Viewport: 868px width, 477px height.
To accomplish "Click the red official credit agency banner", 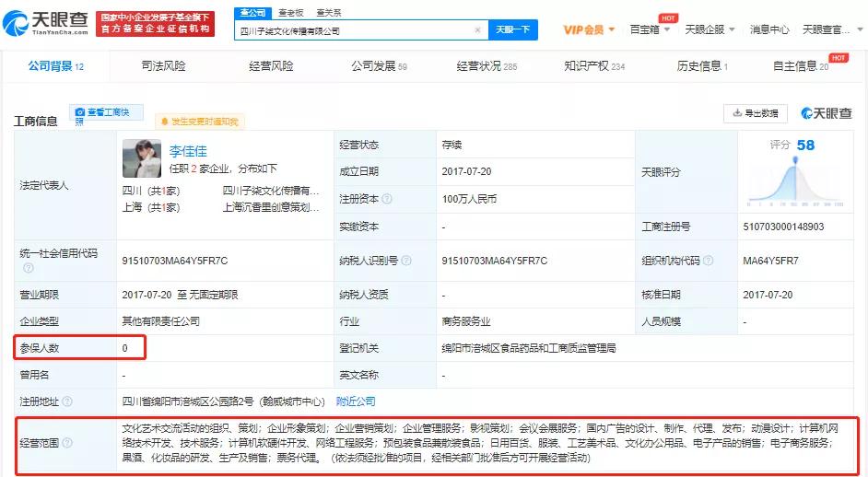I will pyautogui.click(x=155, y=24).
